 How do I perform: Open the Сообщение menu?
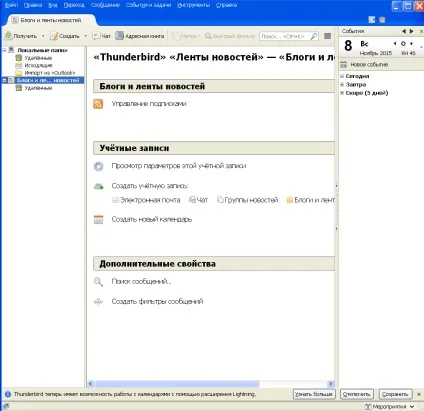105,5
